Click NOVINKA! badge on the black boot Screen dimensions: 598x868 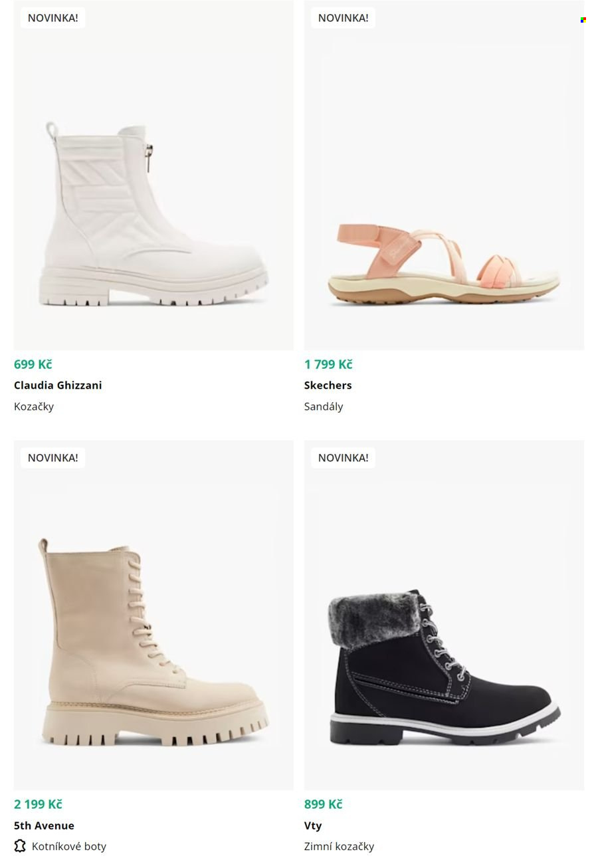343,458
